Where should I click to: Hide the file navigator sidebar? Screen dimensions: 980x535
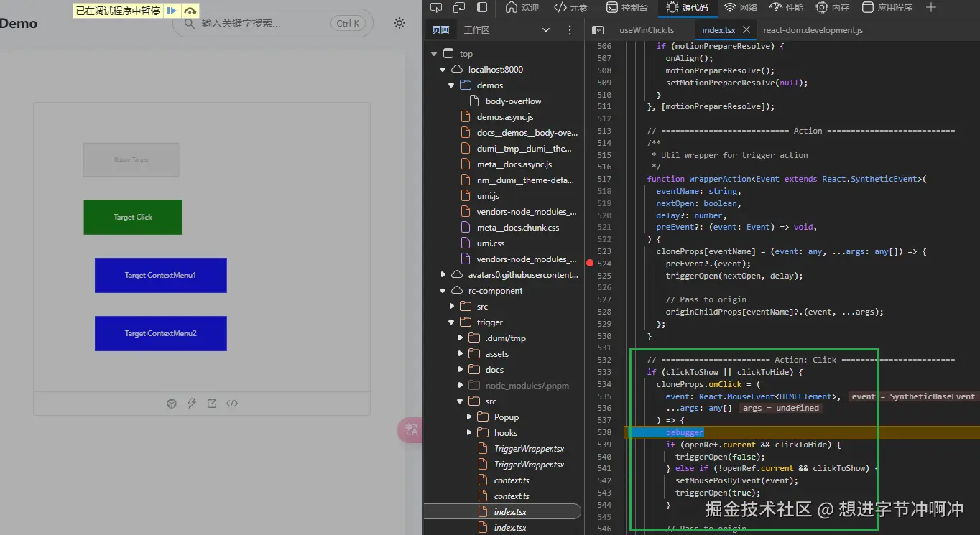pyautogui.click(x=597, y=30)
